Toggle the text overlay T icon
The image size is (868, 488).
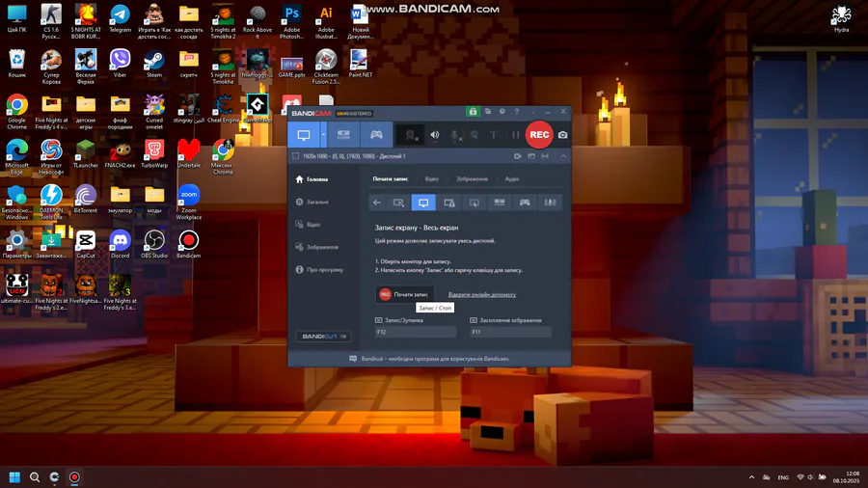493,135
